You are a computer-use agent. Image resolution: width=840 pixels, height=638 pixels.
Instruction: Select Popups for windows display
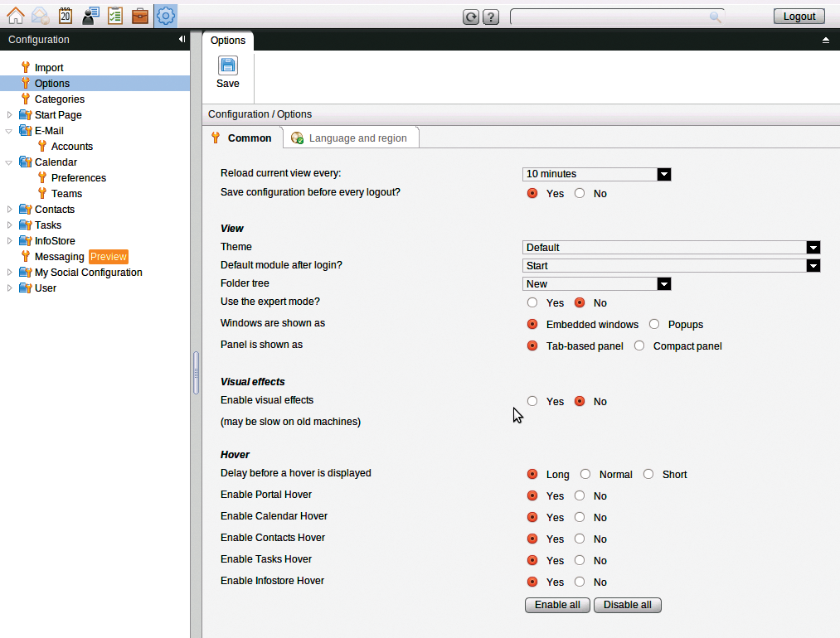[x=653, y=324]
